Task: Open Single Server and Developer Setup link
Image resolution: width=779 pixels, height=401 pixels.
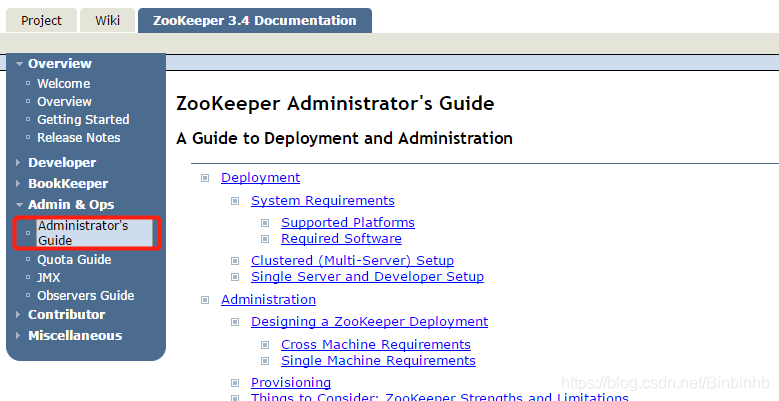Action: (368, 276)
